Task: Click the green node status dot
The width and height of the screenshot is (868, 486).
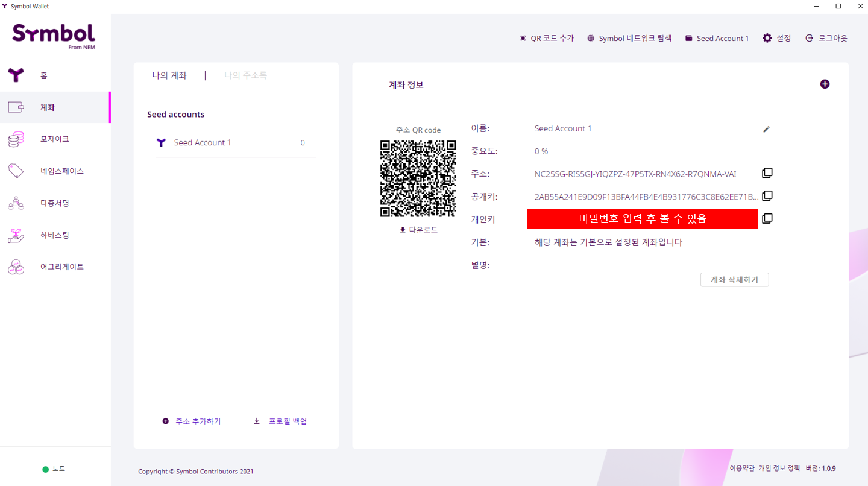Action: (x=46, y=469)
